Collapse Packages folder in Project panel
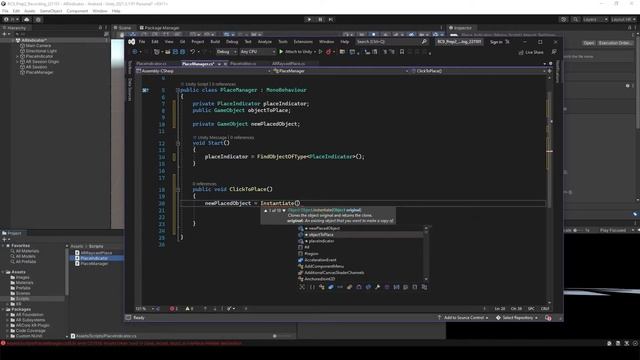 coord(3,310)
